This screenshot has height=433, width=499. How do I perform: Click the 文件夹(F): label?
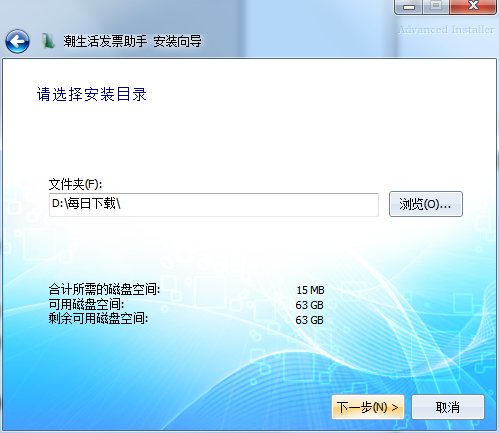point(75,184)
